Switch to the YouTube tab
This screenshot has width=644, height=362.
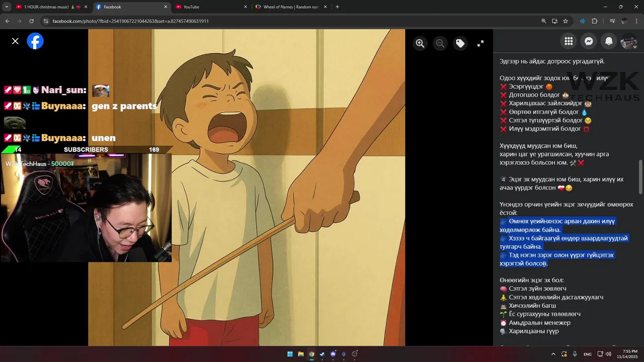[x=211, y=7]
